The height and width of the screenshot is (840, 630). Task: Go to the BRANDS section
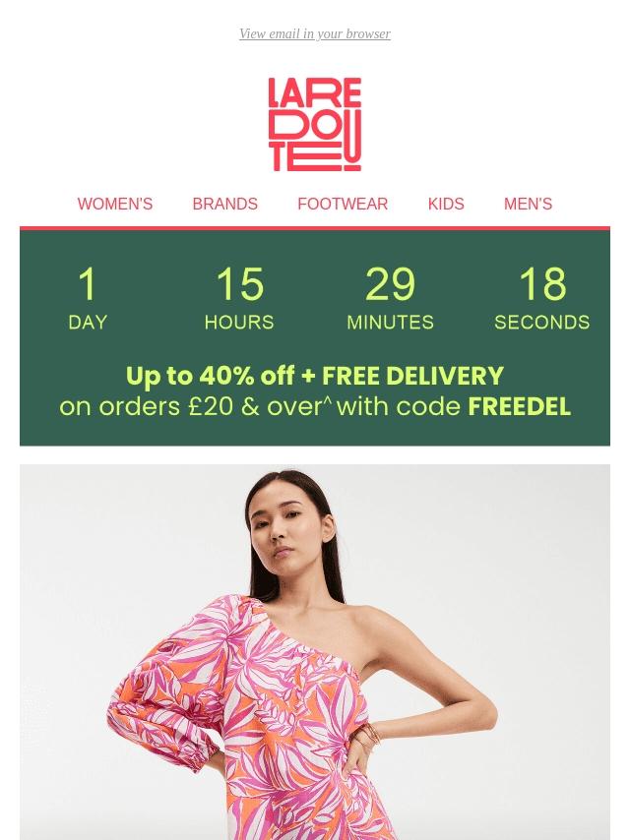click(224, 204)
